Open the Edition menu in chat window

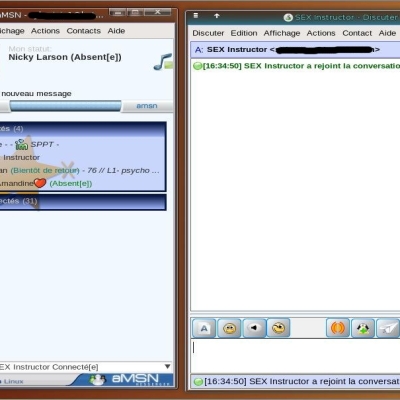click(x=244, y=33)
